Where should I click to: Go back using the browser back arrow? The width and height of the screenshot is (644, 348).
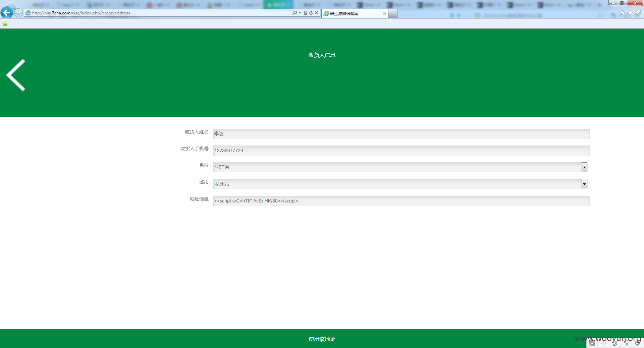(7, 13)
